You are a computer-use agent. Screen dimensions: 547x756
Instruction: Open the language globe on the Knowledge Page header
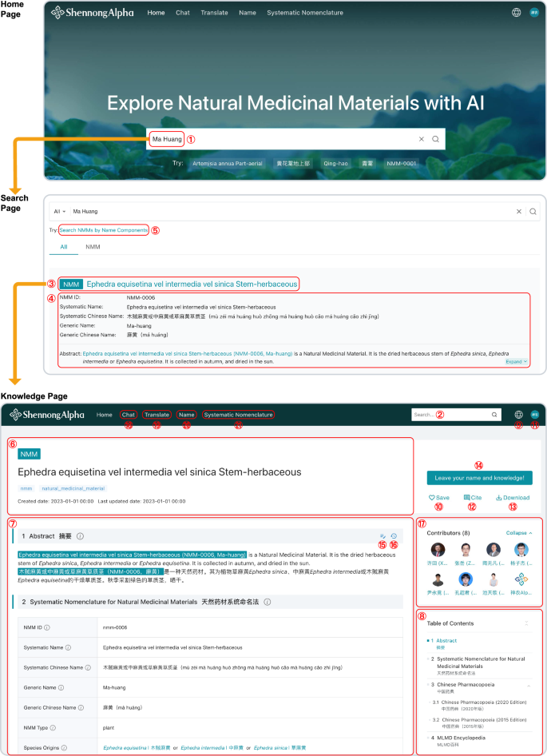point(518,414)
